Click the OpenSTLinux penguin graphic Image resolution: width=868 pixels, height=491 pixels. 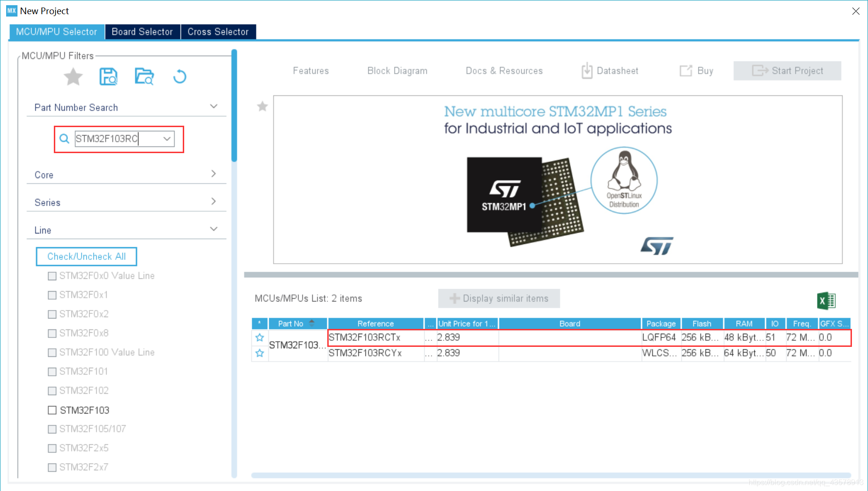coord(624,181)
